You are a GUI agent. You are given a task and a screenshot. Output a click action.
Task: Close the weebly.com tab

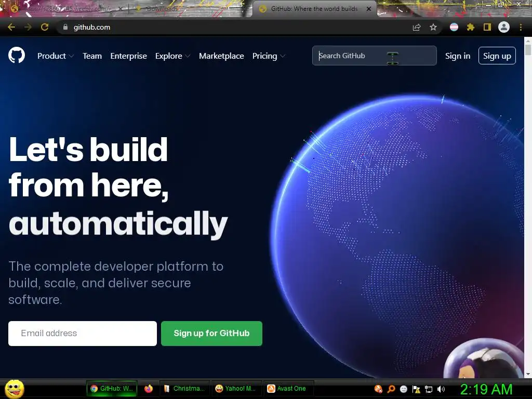pyautogui.click(x=120, y=9)
